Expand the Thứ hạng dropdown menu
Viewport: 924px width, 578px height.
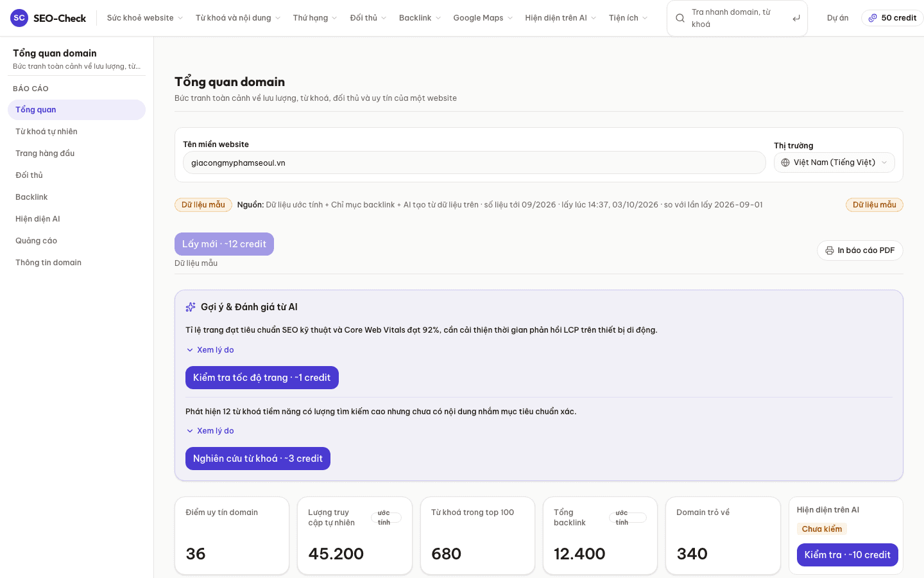pos(315,18)
